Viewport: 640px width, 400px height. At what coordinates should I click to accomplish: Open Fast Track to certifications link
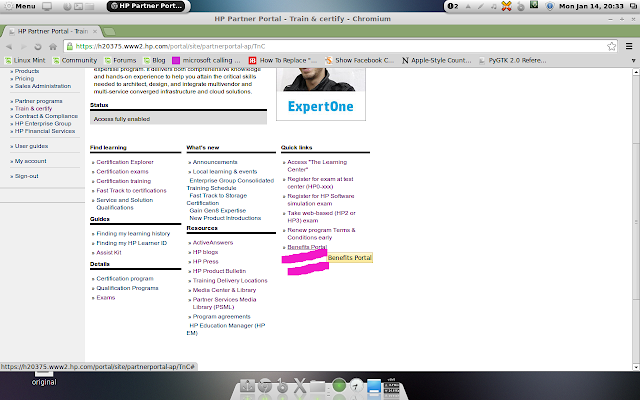pos(131,190)
